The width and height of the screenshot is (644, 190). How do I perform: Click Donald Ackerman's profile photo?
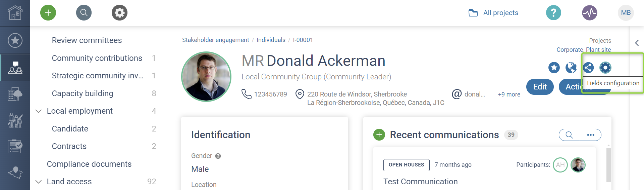click(206, 77)
